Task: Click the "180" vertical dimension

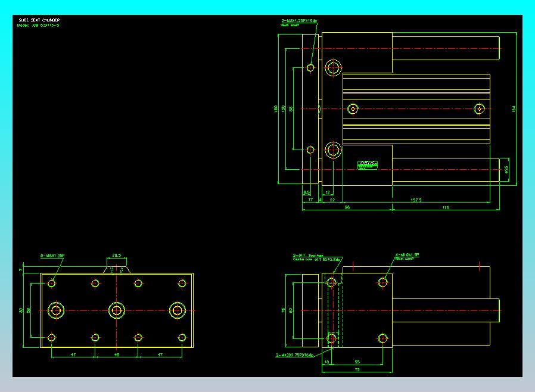Action: point(275,109)
